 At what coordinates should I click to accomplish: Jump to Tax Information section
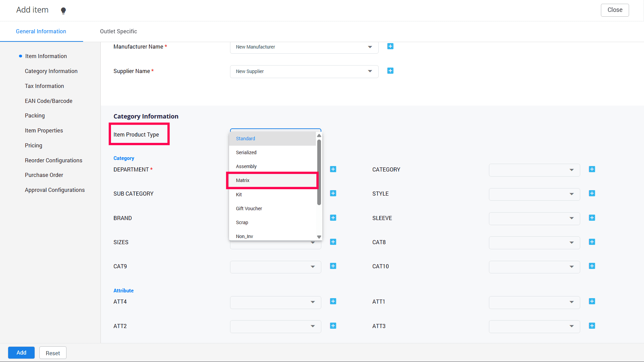pyautogui.click(x=44, y=86)
